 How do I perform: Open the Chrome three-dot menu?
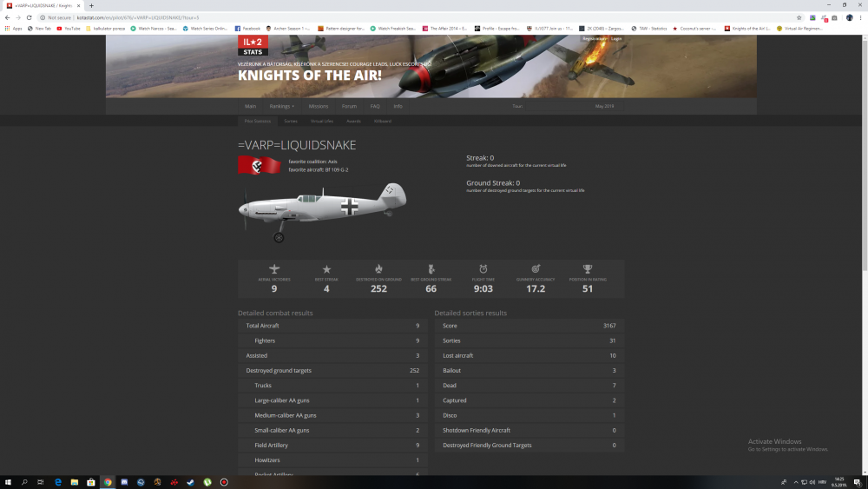[859, 17]
